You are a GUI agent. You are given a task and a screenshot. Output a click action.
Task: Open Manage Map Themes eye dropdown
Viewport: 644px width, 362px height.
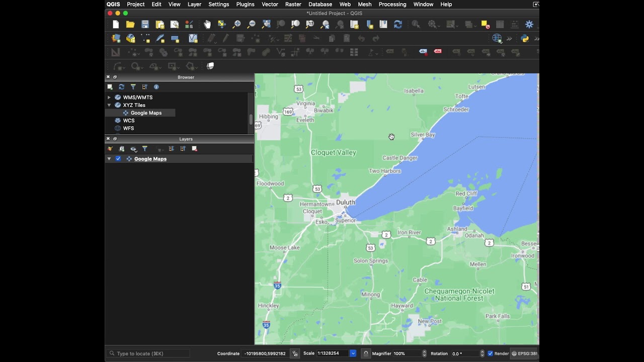click(x=133, y=149)
